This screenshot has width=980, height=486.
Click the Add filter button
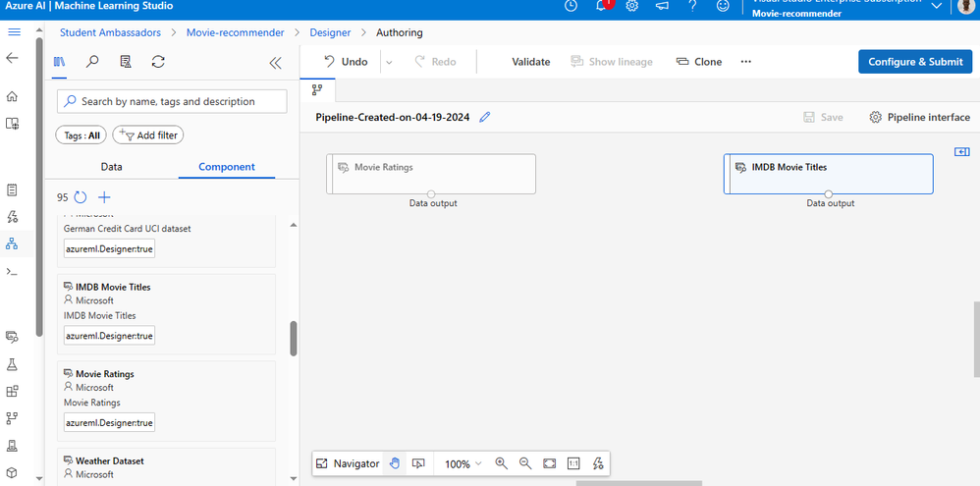click(x=148, y=135)
